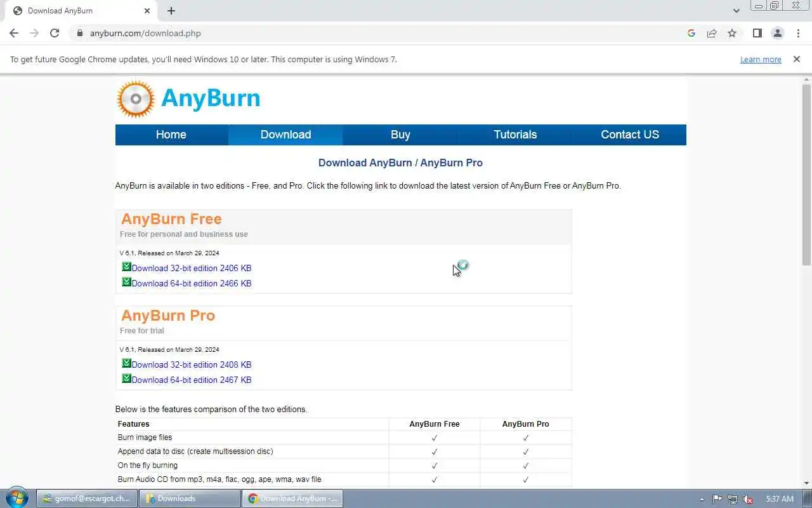Show hidden tray icons arrow

click(x=702, y=499)
